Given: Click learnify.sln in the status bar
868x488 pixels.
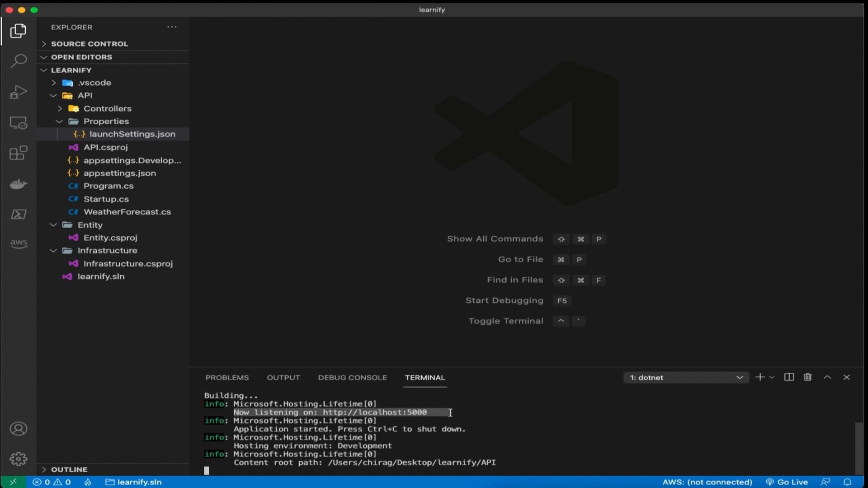Looking at the screenshot, I should pos(133,482).
